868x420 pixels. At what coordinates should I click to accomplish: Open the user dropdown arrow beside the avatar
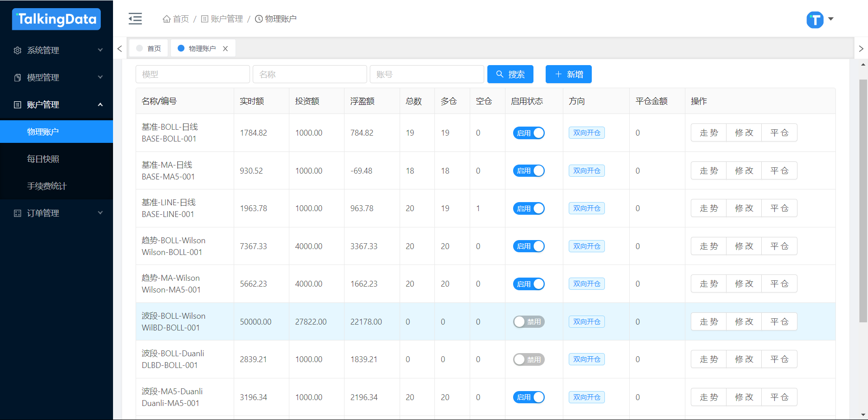pos(830,19)
